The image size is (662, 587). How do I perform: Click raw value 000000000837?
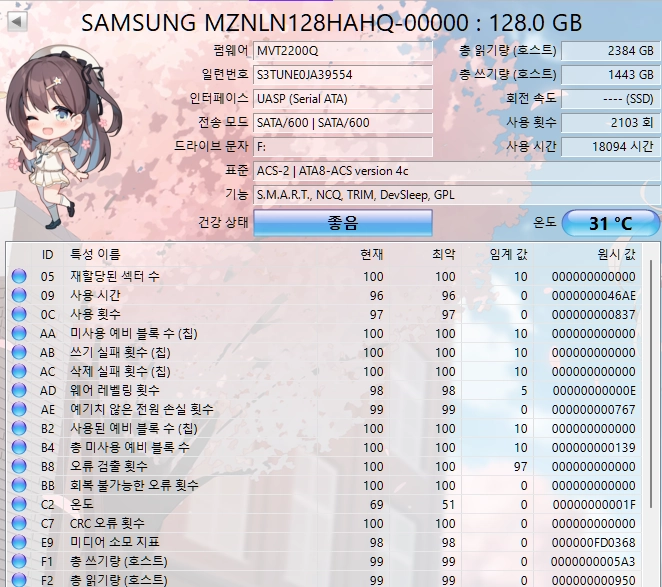click(x=594, y=315)
